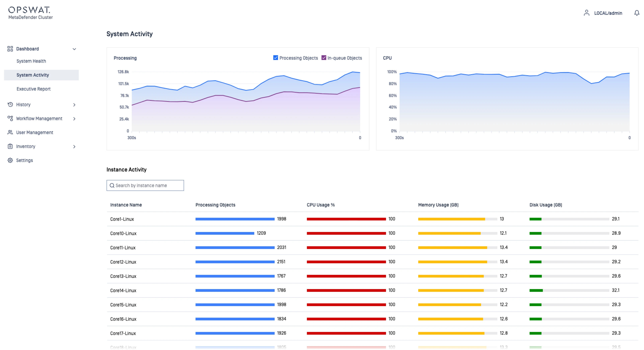Screen dimensions: 644x350
Task: Click the Dashboard grid icon
Action: coord(10,49)
